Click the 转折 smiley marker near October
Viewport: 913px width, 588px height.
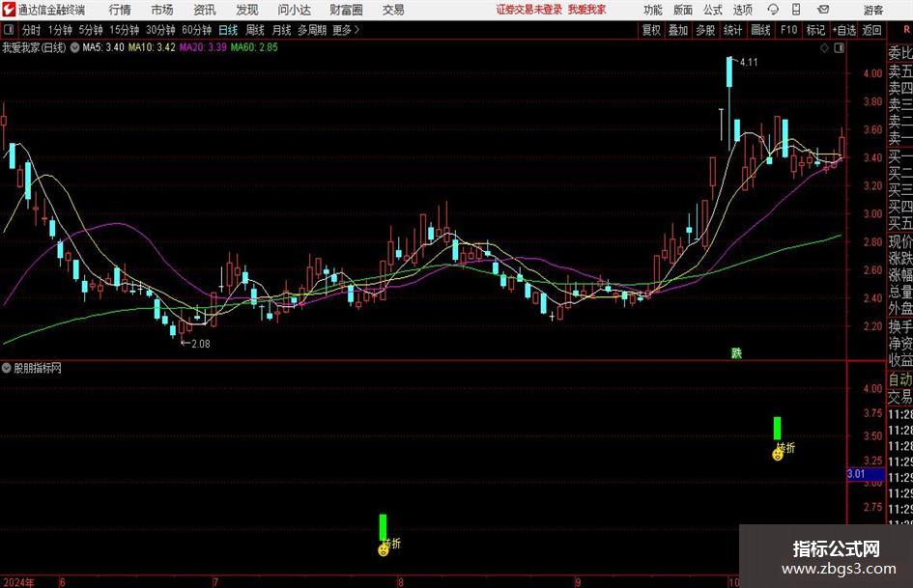coord(778,454)
